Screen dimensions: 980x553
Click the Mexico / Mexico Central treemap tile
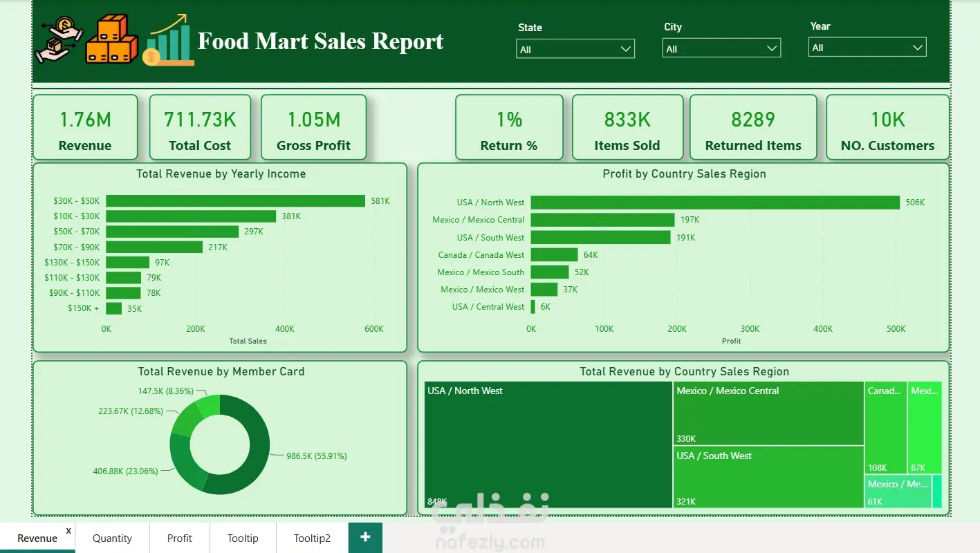click(x=768, y=413)
